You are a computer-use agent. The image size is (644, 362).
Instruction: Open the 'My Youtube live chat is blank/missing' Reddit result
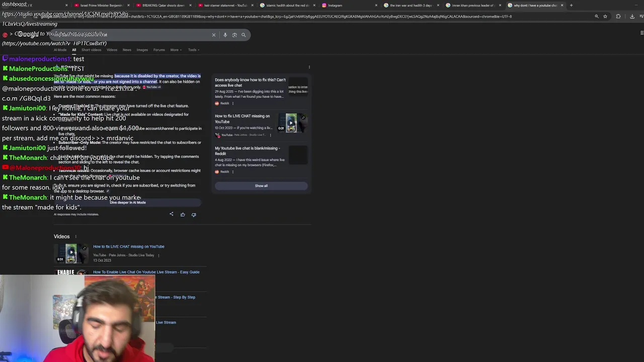(x=248, y=151)
